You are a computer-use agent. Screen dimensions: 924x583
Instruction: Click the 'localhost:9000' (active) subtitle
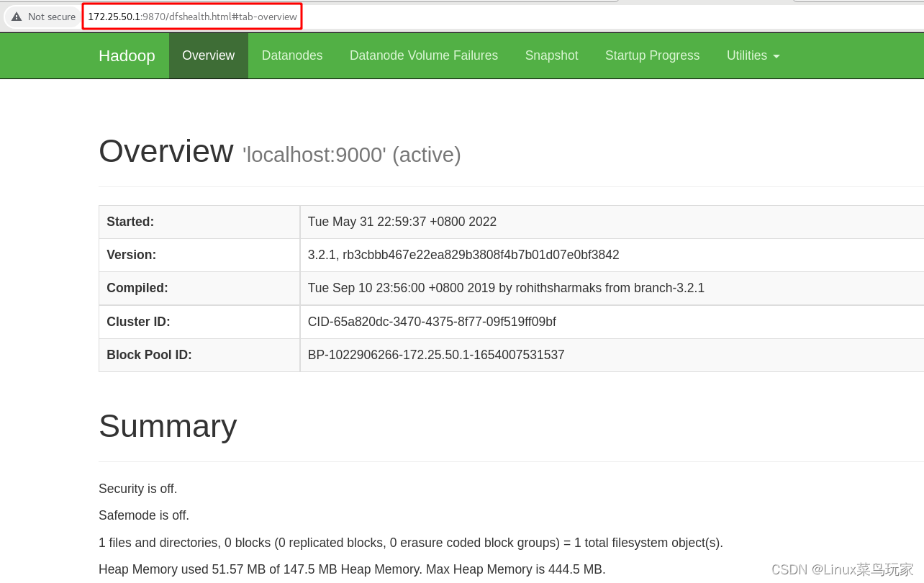pos(352,155)
